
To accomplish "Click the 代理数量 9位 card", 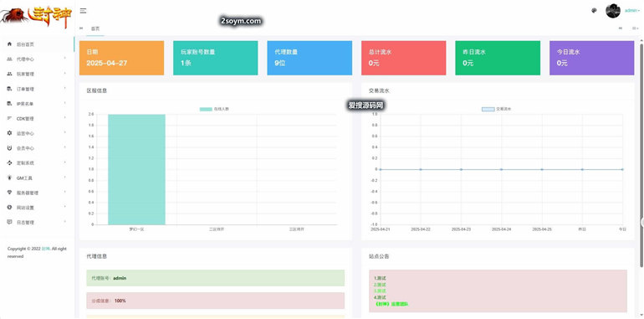I will tap(309, 58).
